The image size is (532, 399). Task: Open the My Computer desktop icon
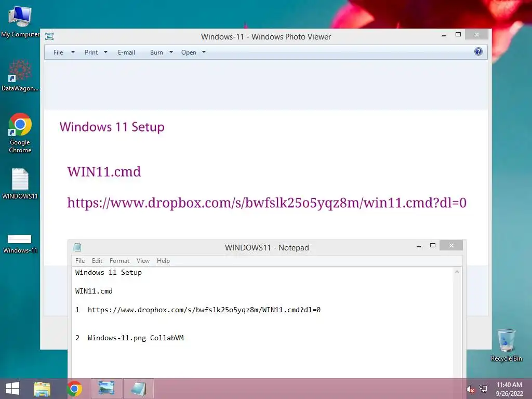(x=20, y=21)
